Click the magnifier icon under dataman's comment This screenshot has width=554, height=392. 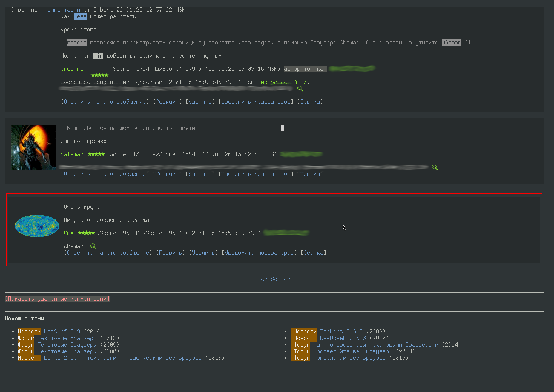click(435, 167)
